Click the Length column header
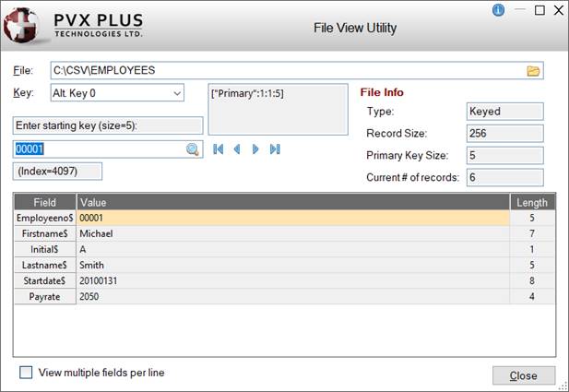 click(x=532, y=202)
